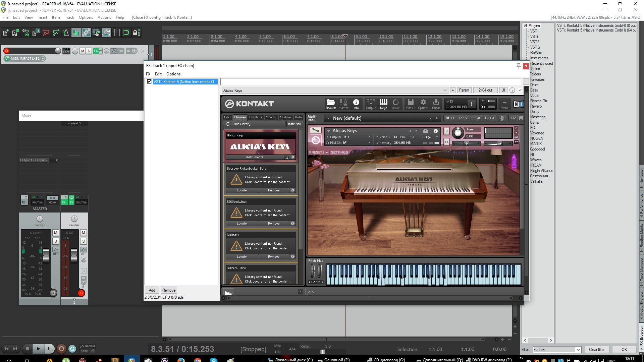Solo the Alicias Keys instrument

tap(446, 131)
